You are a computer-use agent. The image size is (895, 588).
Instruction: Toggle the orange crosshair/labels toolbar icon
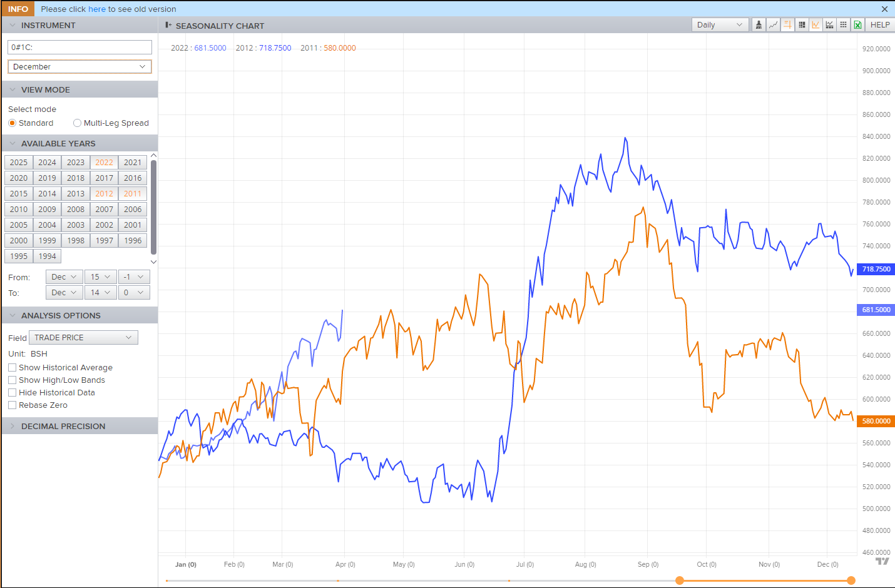click(787, 25)
